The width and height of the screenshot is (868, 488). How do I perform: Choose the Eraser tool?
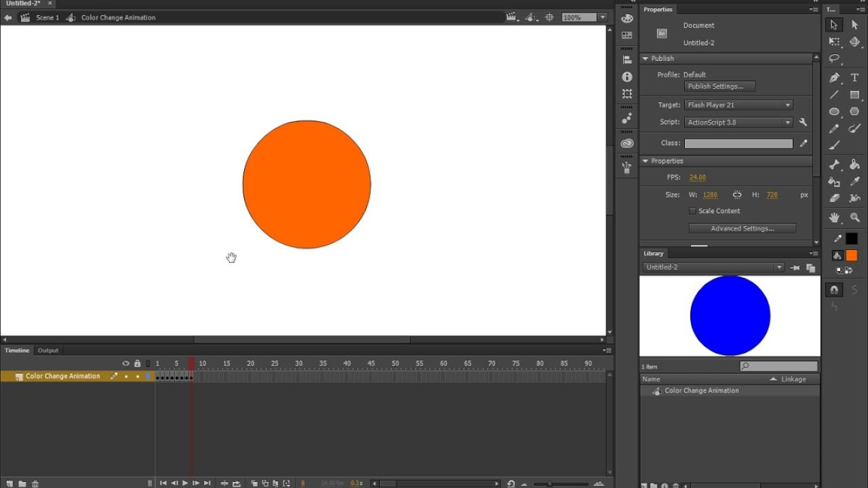(834, 199)
